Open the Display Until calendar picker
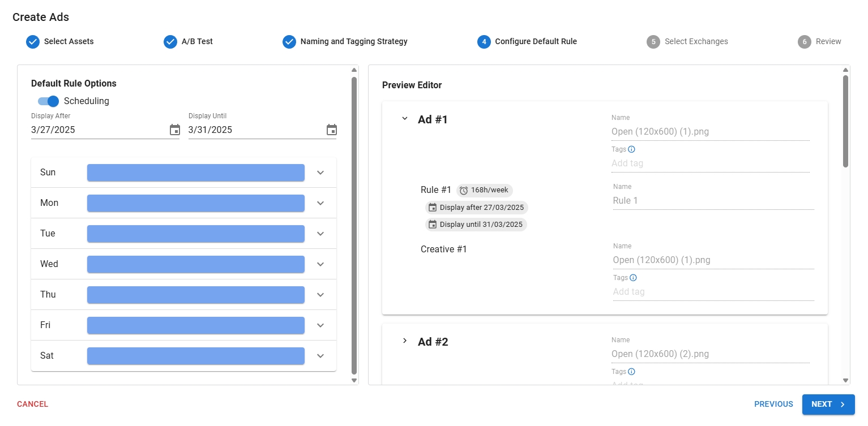The height and width of the screenshot is (426, 868). [332, 130]
